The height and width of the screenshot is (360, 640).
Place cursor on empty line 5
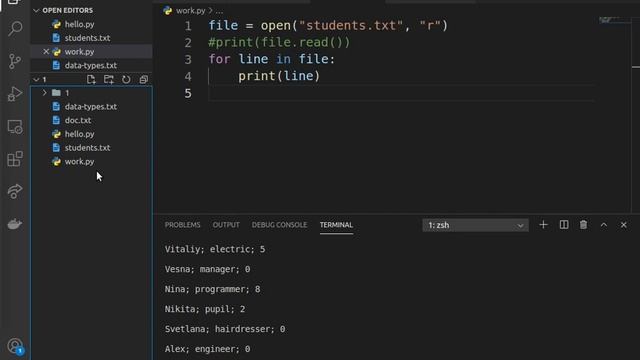pyautogui.click(x=400, y=93)
